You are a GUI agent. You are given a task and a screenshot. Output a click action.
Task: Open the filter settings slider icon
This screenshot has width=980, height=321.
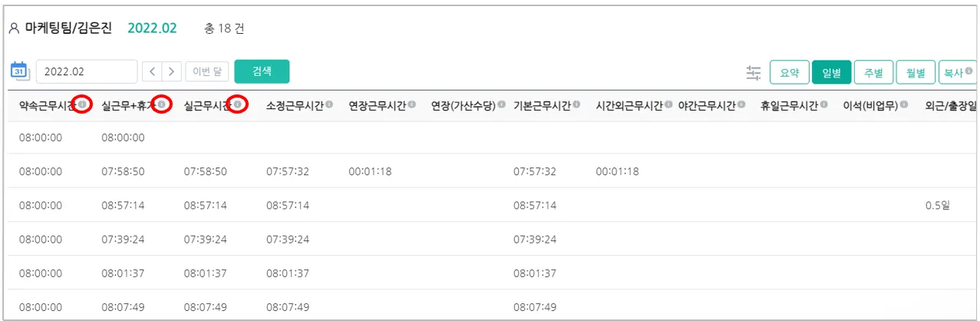754,72
